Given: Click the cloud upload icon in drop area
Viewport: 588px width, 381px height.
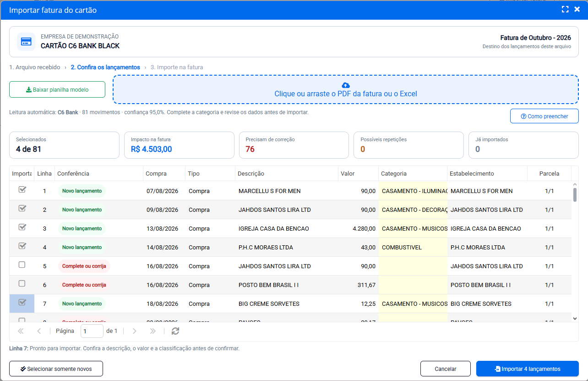Looking at the screenshot, I should point(346,85).
